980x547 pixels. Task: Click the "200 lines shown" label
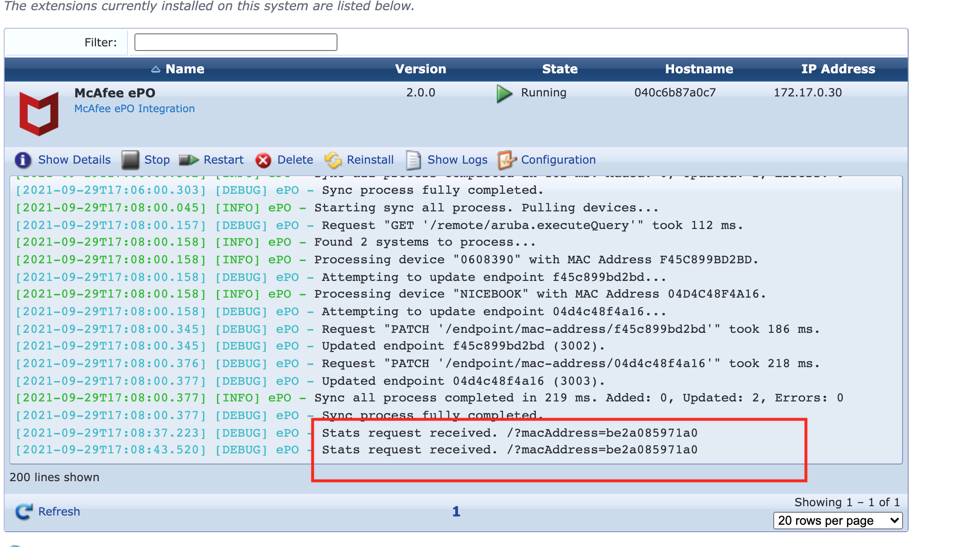click(54, 477)
